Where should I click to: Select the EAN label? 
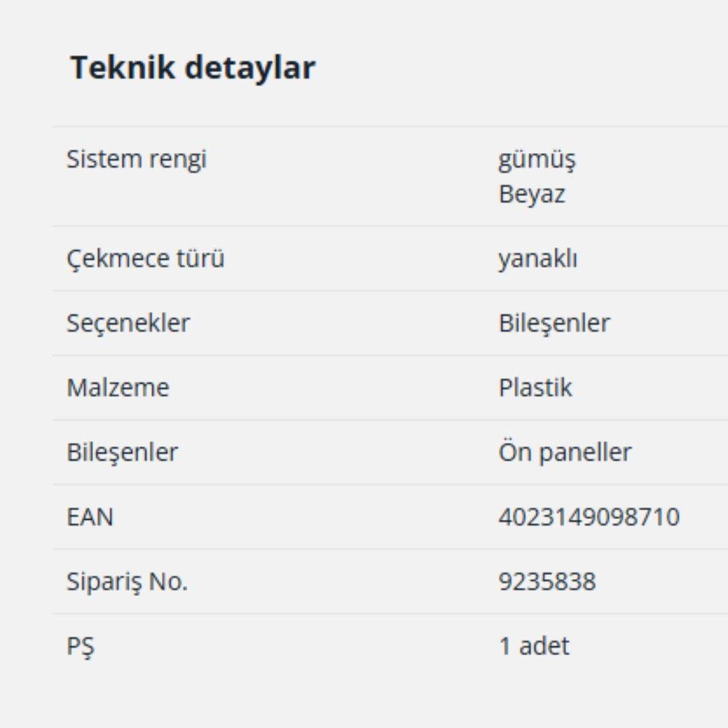tap(90, 517)
